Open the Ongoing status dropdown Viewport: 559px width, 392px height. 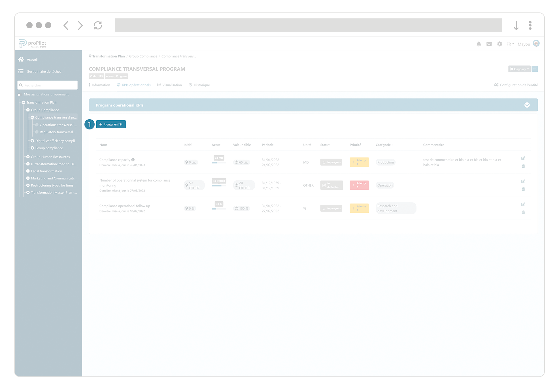[x=519, y=69]
